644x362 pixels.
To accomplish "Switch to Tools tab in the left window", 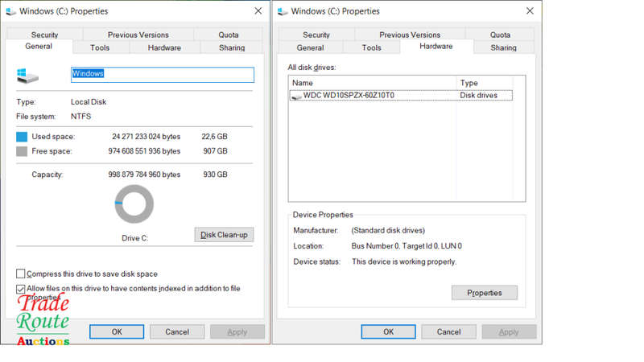I will click(100, 47).
